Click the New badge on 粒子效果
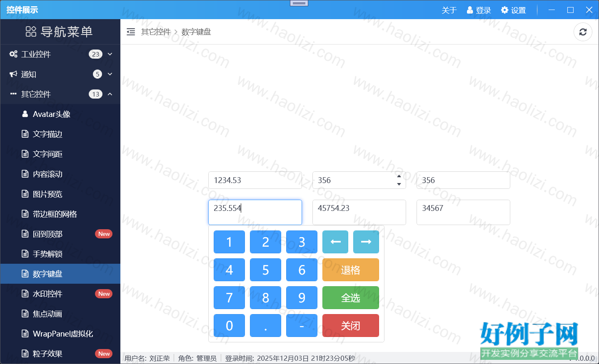Viewport: 599px width, 364px height. coord(104,354)
